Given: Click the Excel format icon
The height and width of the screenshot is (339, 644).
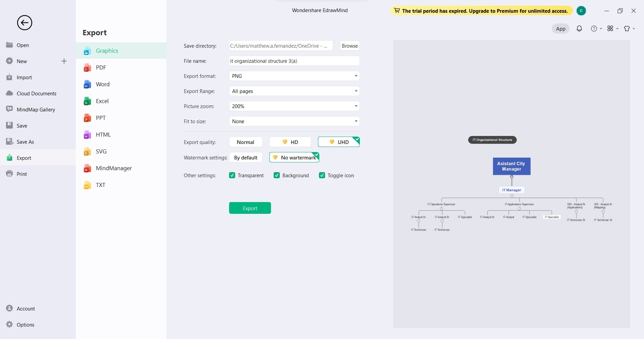Looking at the screenshot, I should tap(87, 101).
